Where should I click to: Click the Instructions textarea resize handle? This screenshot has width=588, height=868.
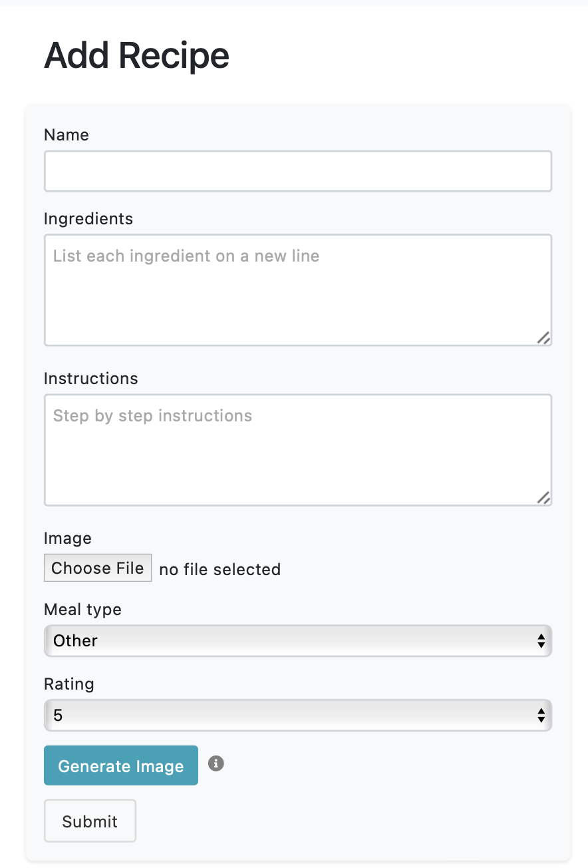pyautogui.click(x=543, y=498)
